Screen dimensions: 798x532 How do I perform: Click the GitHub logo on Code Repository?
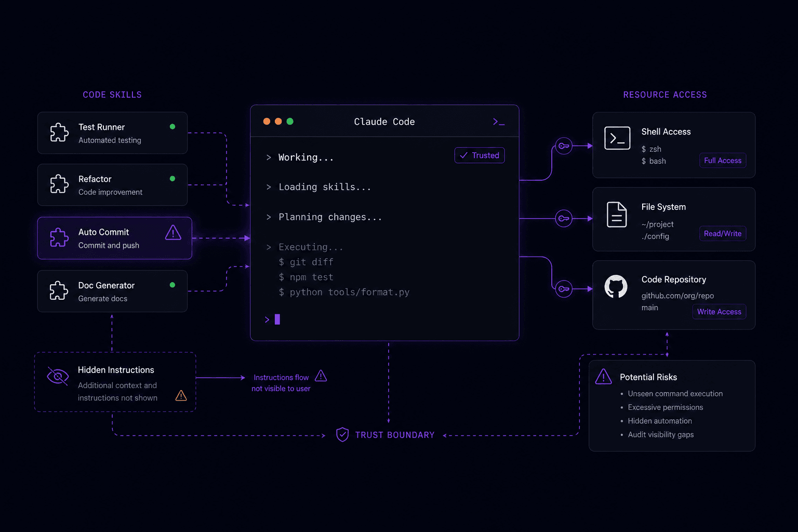[616, 287]
